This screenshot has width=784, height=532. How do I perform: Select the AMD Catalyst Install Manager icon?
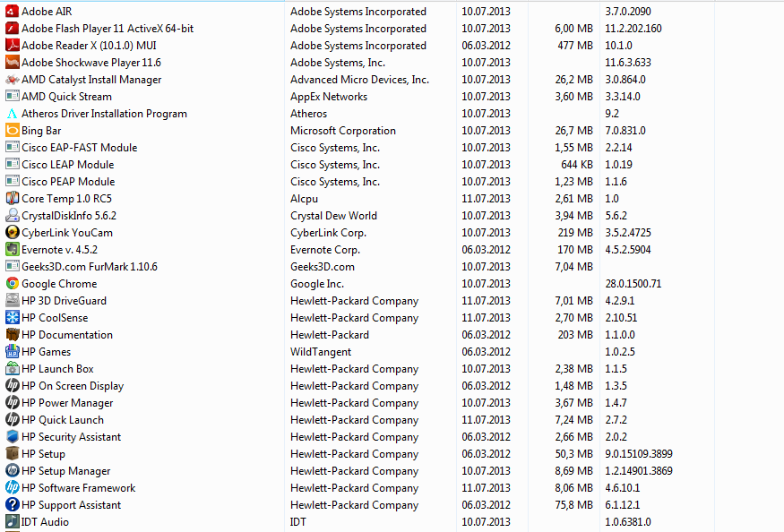tap(12, 79)
